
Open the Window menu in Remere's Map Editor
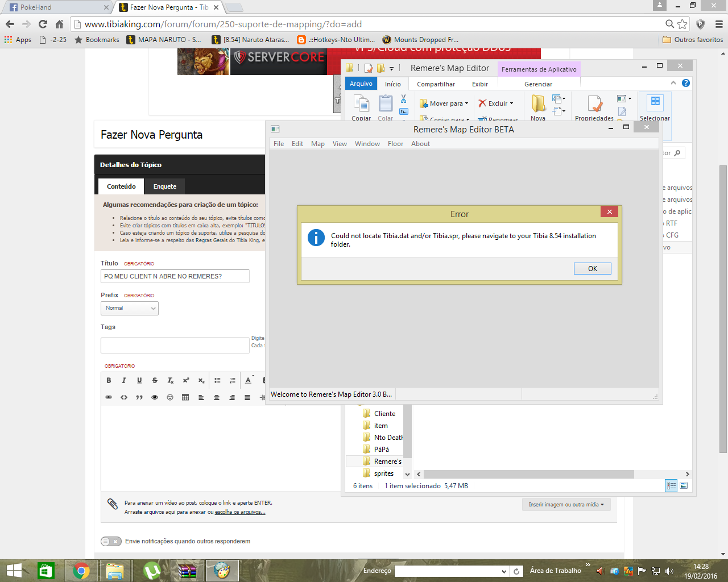coord(367,144)
